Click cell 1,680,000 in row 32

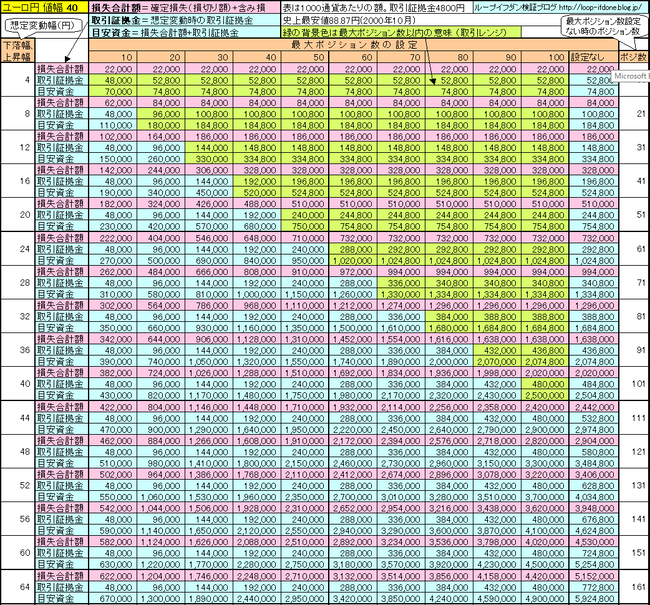(449, 328)
